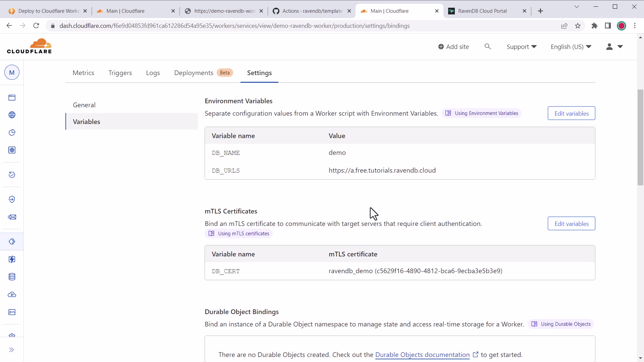This screenshot has height=362, width=644.
Task: Click the DB_CERT variable name
Action: click(226, 271)
